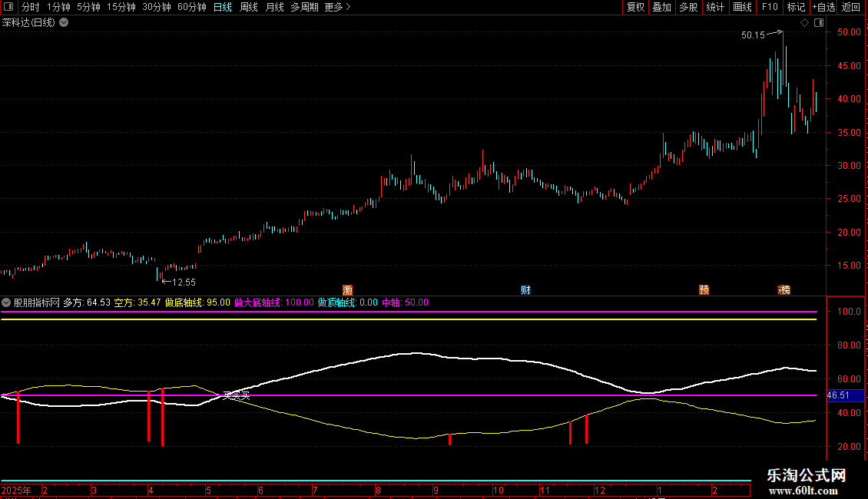Switch to 5分钟 period
The height and width of the screenshot is (499, 868).
pos(88,7)
